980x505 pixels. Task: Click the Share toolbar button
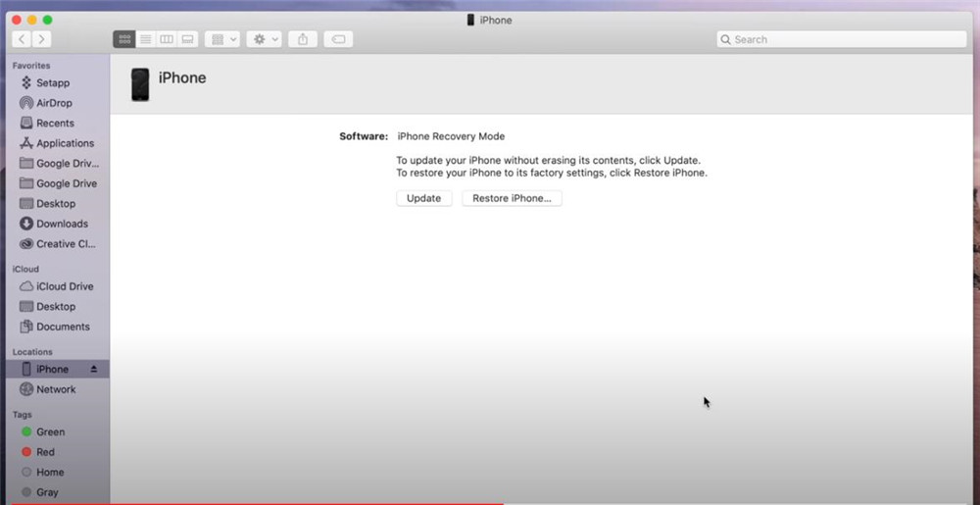[x=303, y=39]
